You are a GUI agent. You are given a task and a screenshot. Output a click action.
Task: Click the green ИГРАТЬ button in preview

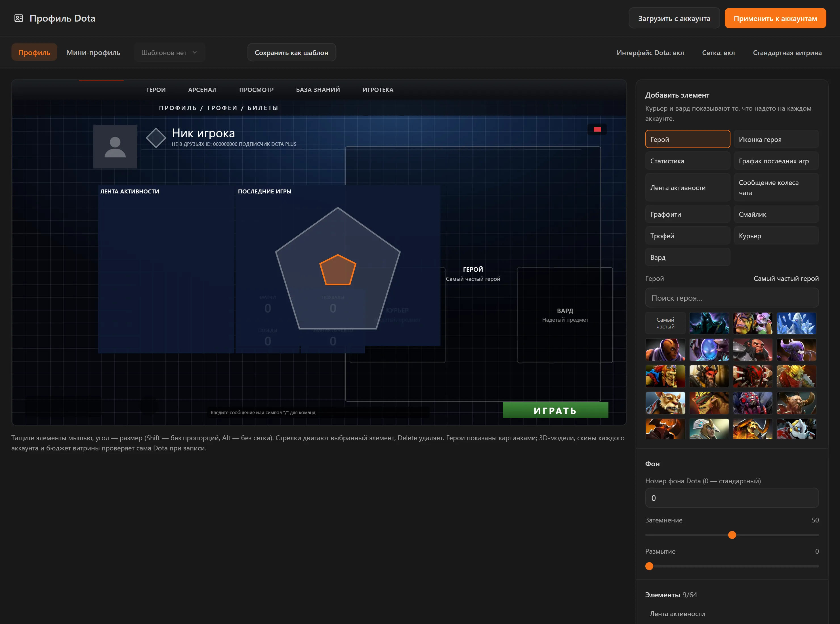tap(555, 411)
